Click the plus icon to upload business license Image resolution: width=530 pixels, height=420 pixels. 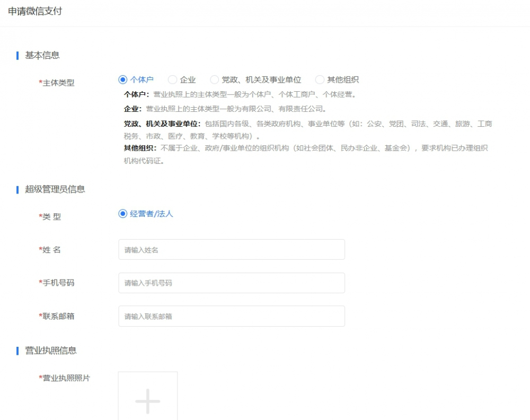pyautogui.click(x=147, y=401)
